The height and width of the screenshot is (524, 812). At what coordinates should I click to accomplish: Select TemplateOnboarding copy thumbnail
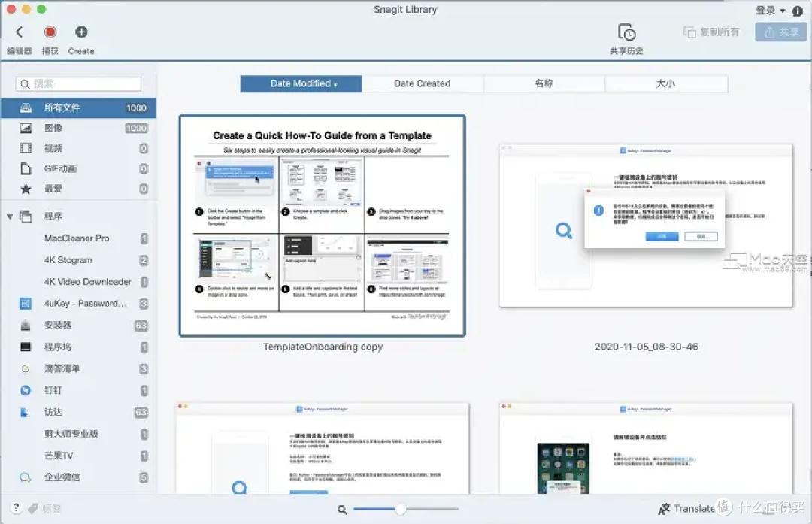tap(322, 226)
